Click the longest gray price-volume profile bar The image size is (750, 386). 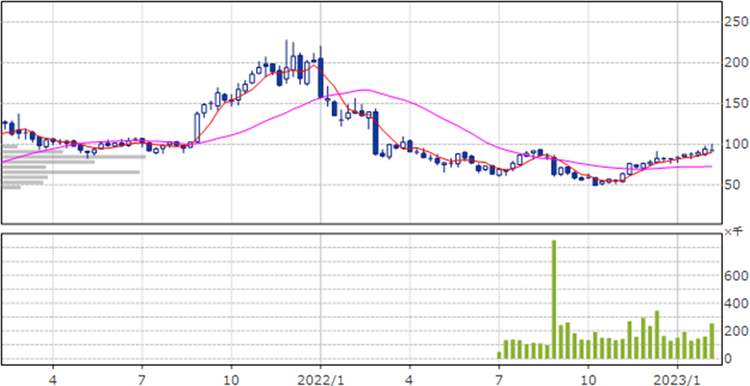point(74,156)
